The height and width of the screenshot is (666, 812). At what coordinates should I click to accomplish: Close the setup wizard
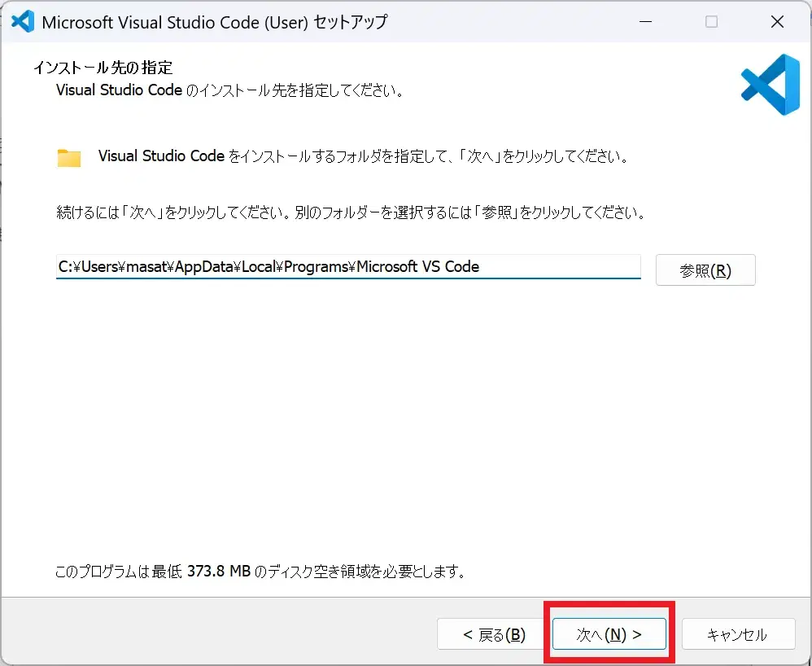777,22
